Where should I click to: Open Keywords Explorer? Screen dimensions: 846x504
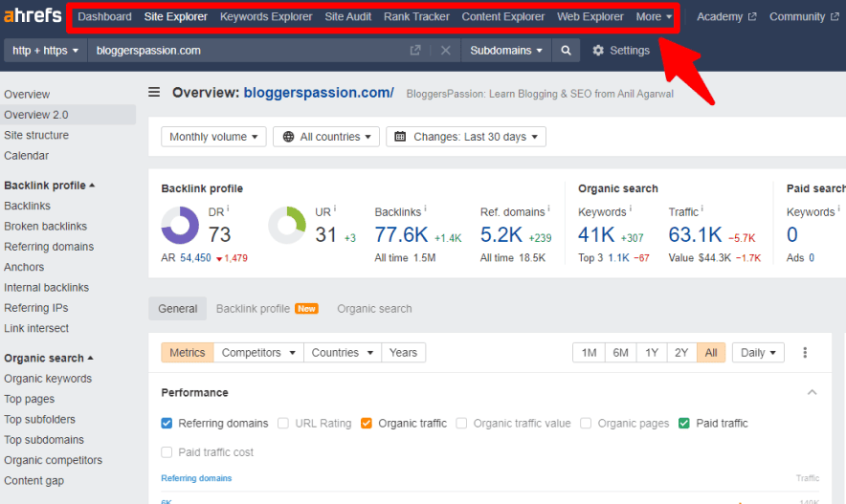[x=266, y=16]
